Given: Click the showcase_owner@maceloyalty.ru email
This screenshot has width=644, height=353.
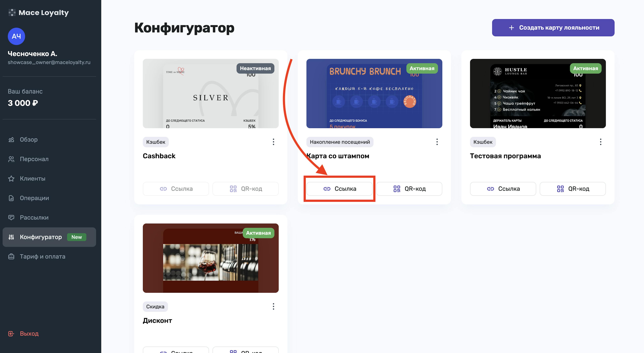Looking at the screenshot, I should click(x=49, y=62).
